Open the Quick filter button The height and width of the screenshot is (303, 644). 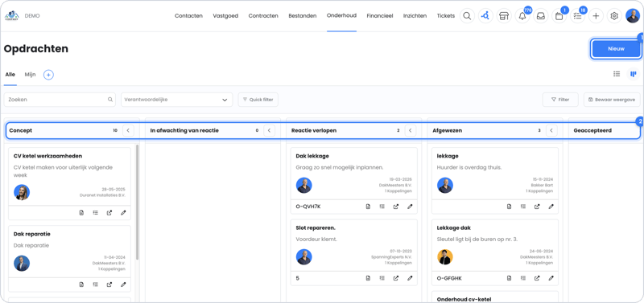(x=258, y=100)
